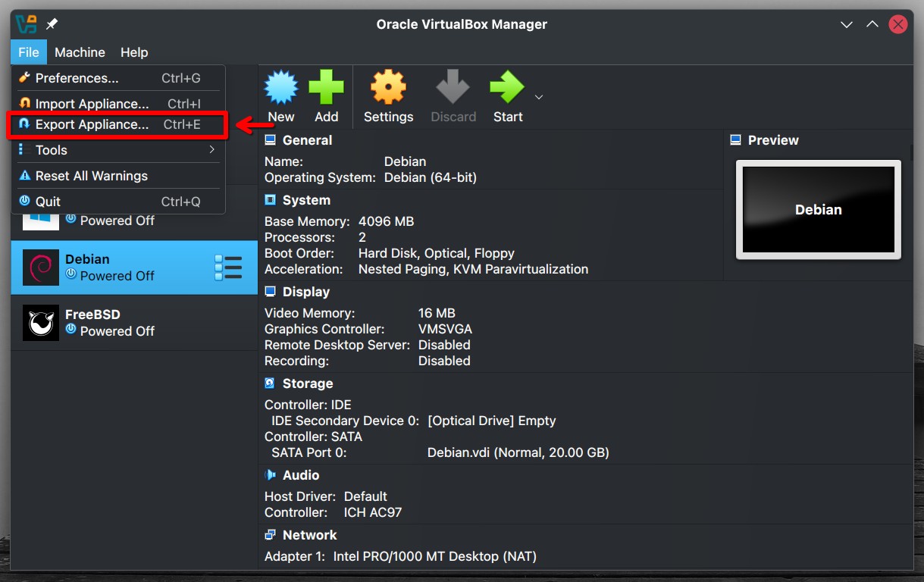
Task: Click the Base Memory value 4096 MB
Action: (386, 222)
